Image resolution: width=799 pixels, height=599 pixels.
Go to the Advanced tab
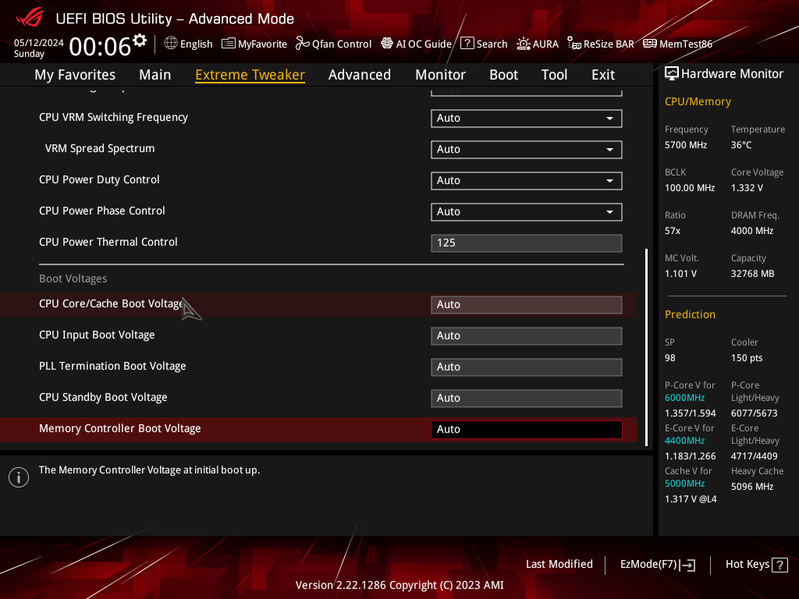359,75
